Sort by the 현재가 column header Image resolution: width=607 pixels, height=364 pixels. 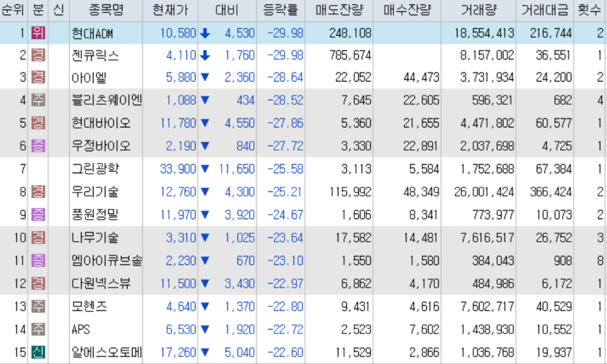(170, 10)
